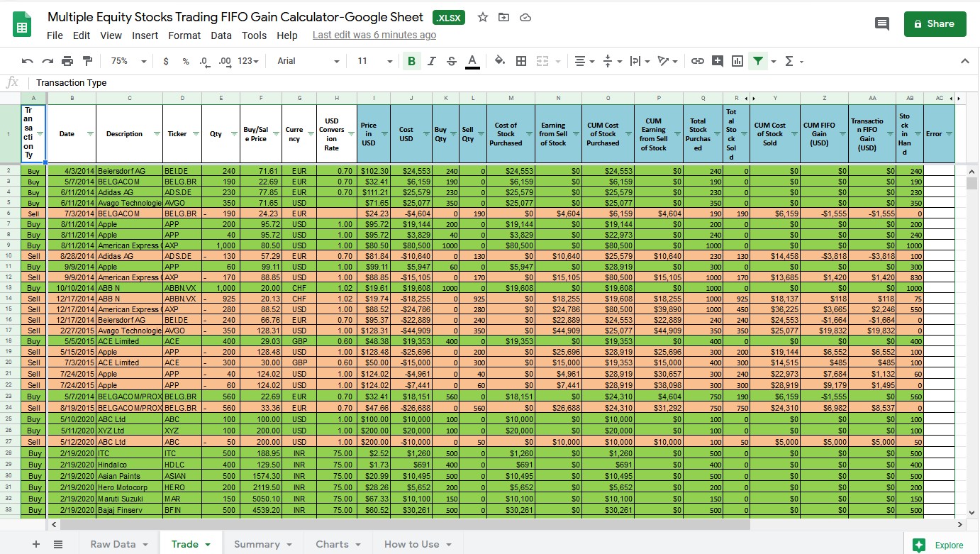Viewport: 980px width, 554px height.
Task: Format as currency with the dollar icon
Action: tap(166, 61)
